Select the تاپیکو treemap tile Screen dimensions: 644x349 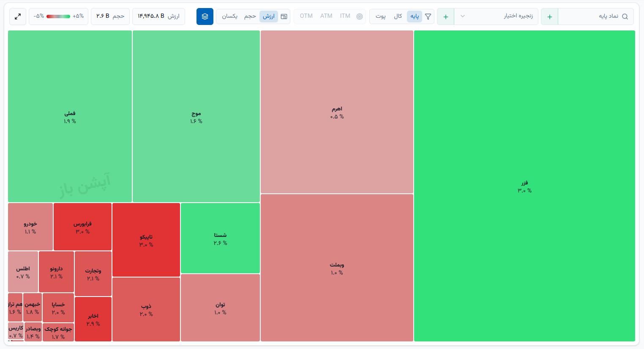pos(146,240)
